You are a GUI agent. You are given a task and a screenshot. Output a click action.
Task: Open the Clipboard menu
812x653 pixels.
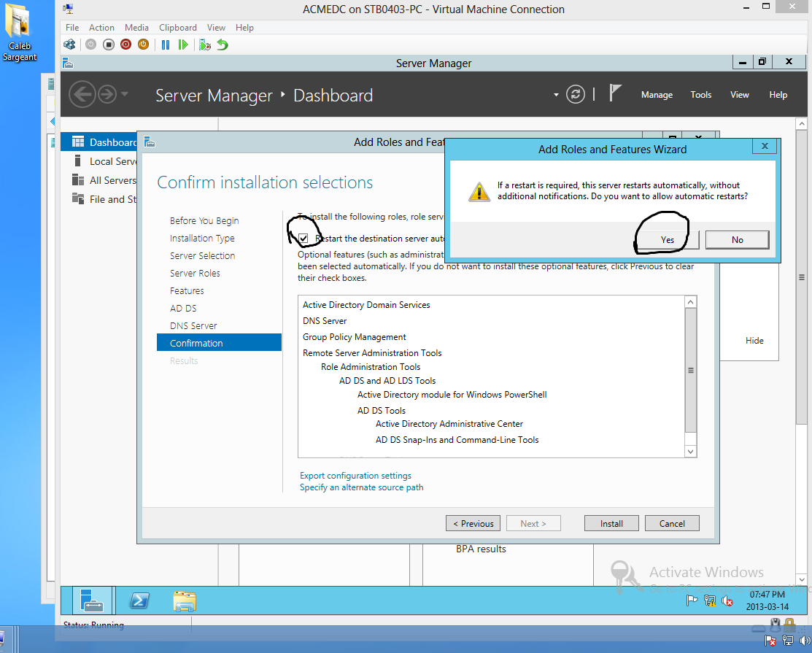[177, 28]
